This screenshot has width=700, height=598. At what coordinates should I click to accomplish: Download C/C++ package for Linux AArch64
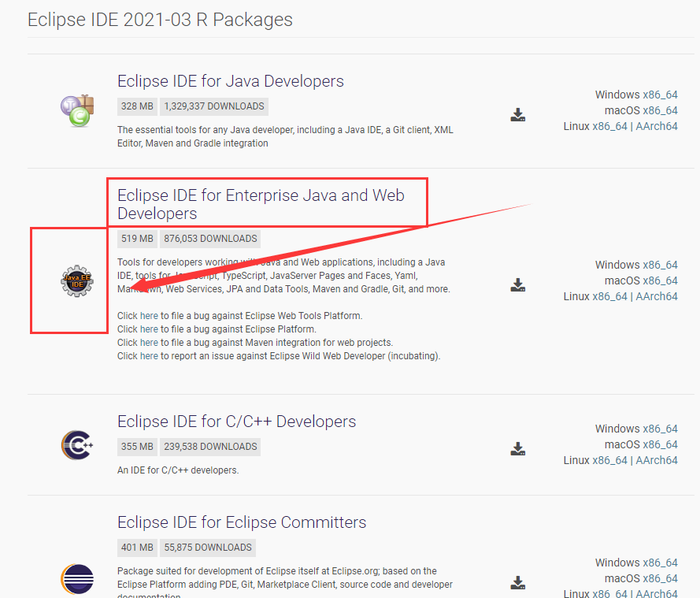[x=657, y=460]
